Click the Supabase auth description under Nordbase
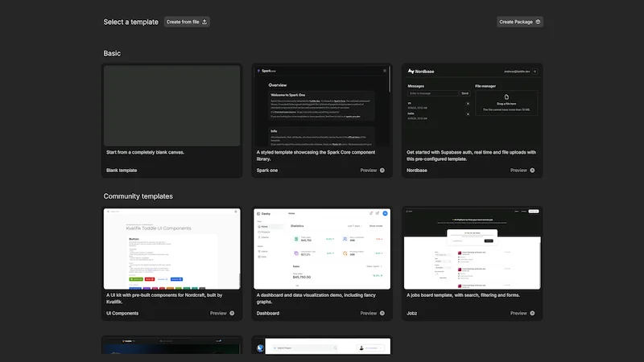 (x=471, y=155)
